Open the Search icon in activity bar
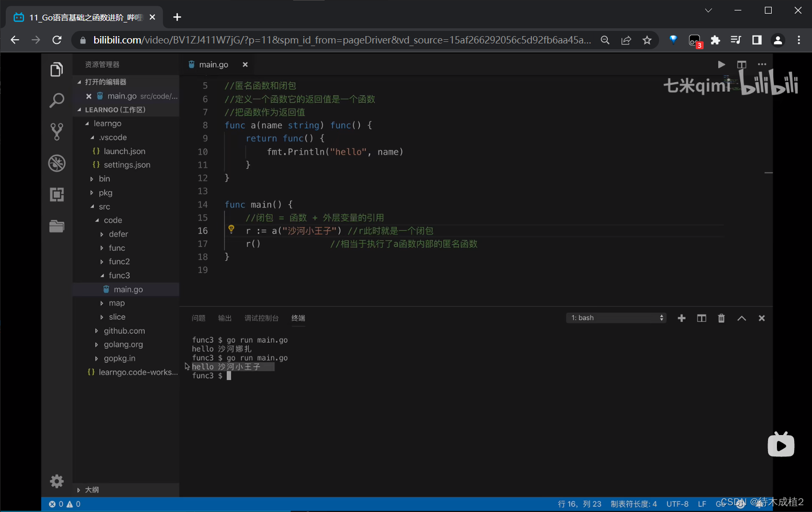812x512 pixels. pyautogui.click(x=57, y=100)
